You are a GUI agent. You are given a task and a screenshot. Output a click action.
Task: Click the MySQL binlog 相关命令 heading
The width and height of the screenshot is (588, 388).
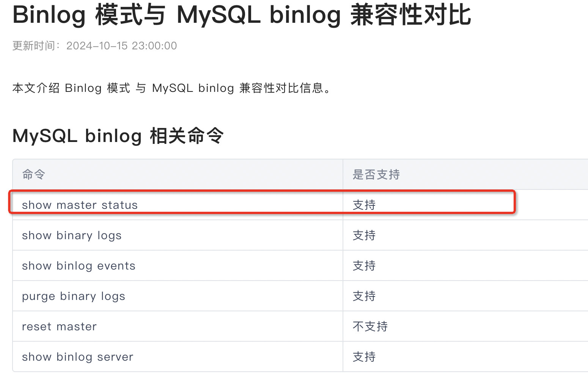118,136
